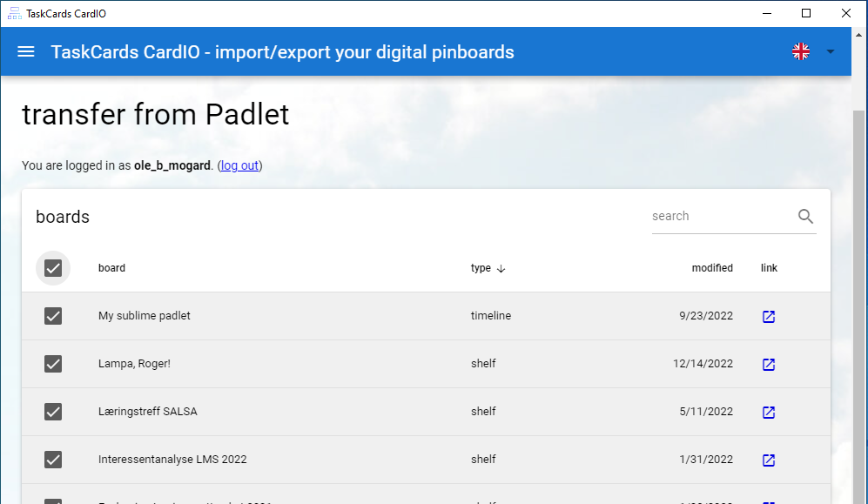Uncheck the Læringstreff SALSA checkbox

[53, 412]
